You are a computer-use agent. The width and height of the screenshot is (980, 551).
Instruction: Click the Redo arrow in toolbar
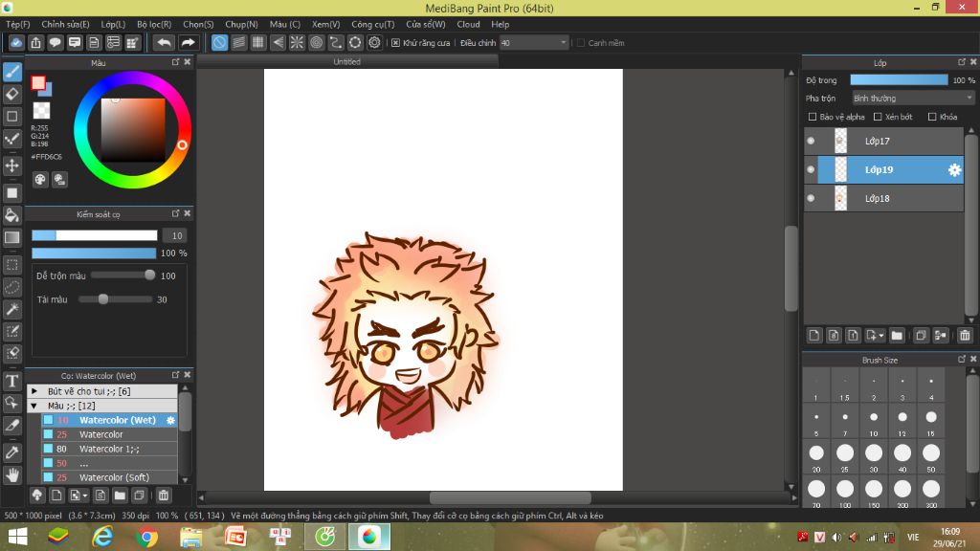pos(188,42)
